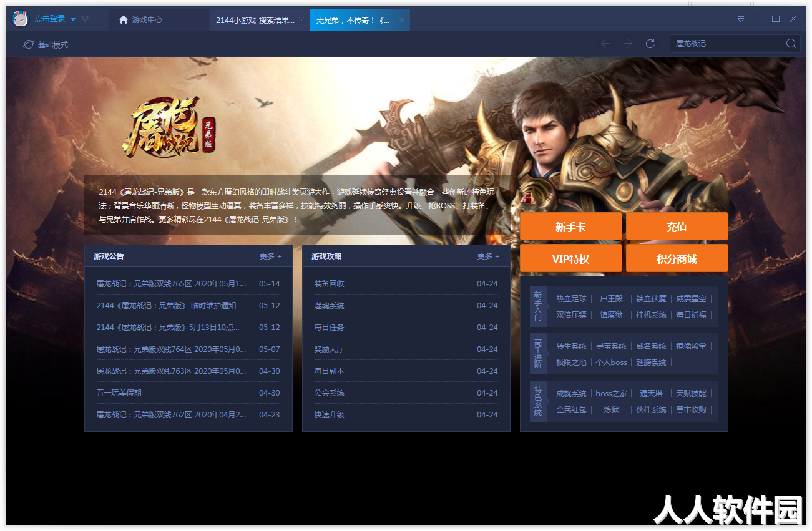Click the 每日祈福 link
The image size is (812, 531).
691,315
